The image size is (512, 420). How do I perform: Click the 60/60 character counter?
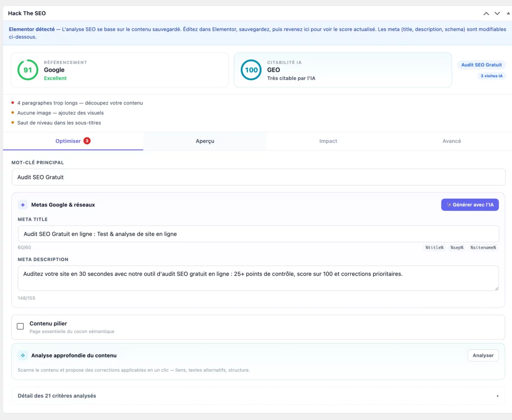(24, 247)
